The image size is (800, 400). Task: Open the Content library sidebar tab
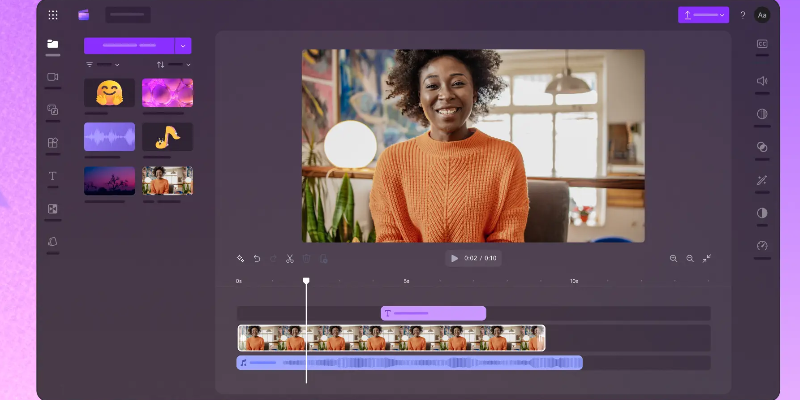[53, 110]
